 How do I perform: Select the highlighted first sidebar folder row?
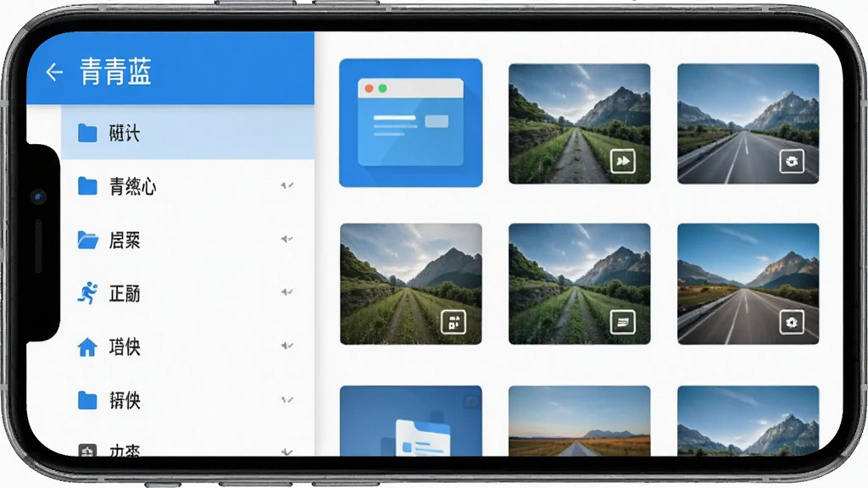pyautogui.click(x=187, y=133)
